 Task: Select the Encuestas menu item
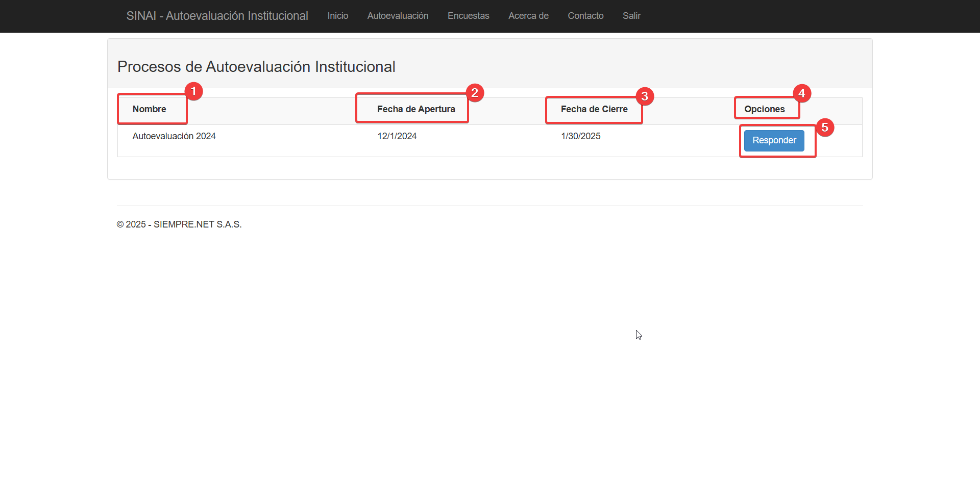(x=469, y=16)
